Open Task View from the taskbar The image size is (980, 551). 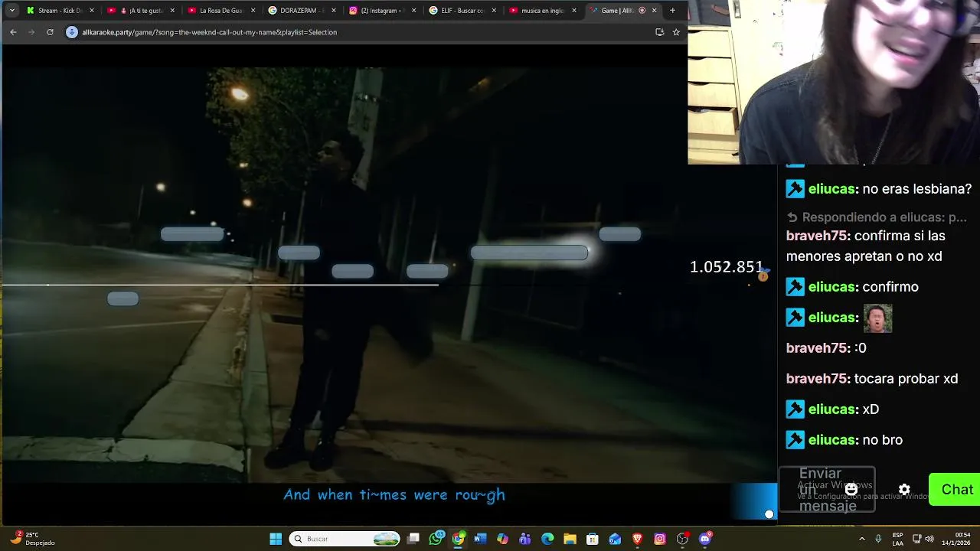pos(413,539)
